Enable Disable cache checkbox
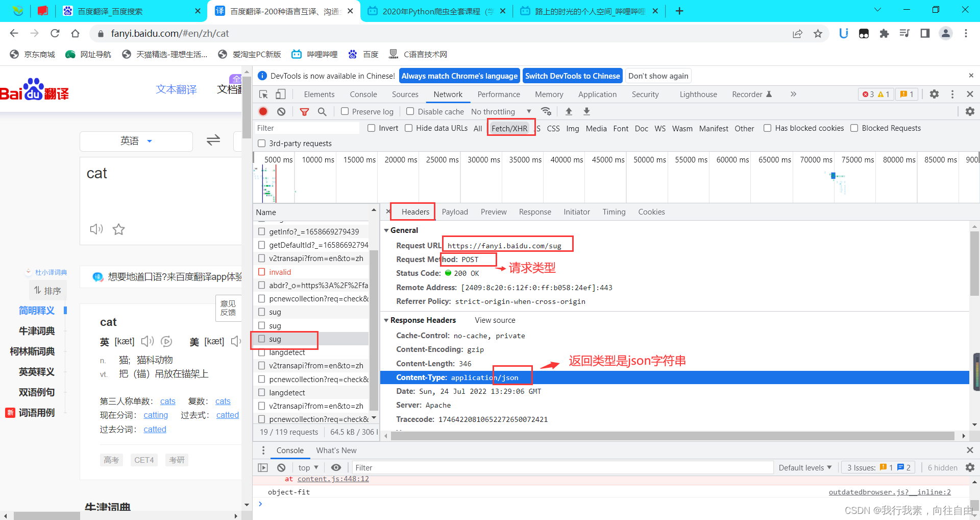The width and height of the screenshot is (980, 520). pyautogui.click(x=410, y=111)
